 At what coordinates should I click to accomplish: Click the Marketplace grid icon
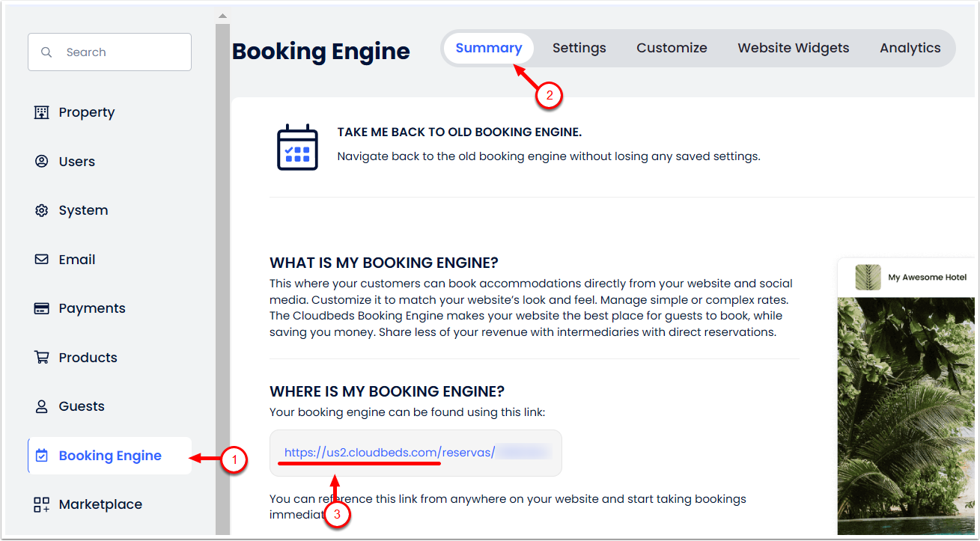pos(42,504)
